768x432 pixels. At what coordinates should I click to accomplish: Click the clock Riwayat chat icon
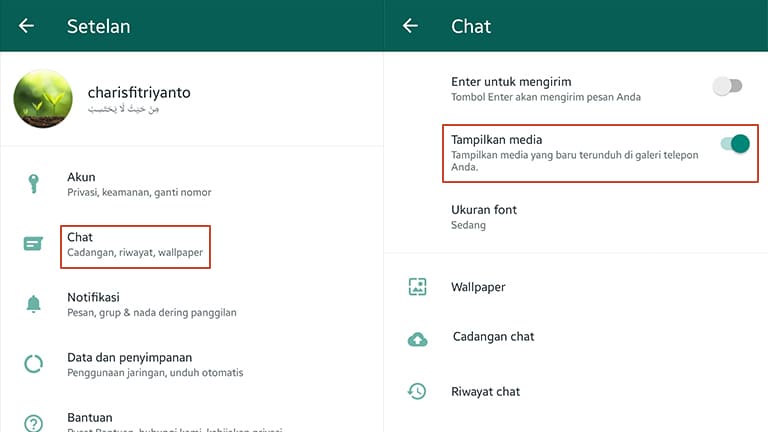coord(417,391)
